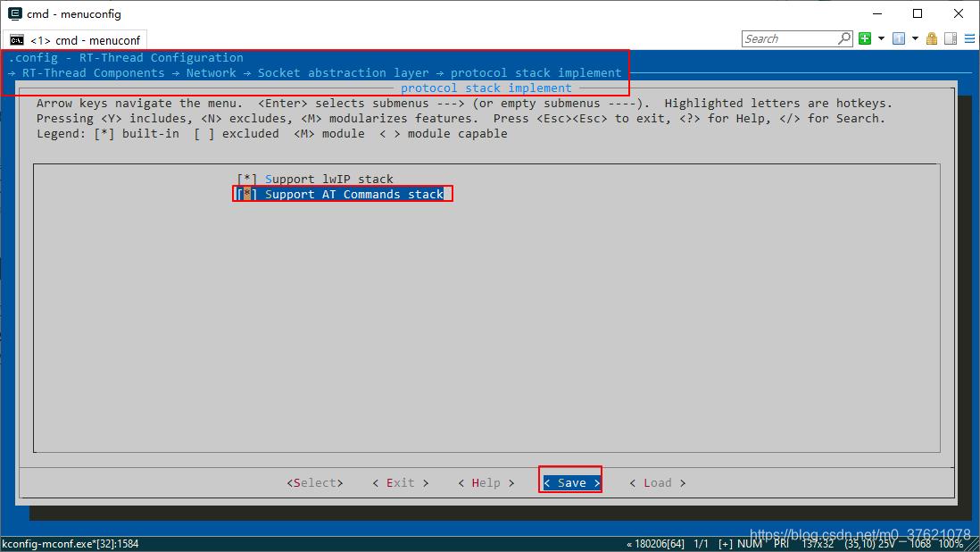The width and height of the screenshot is (980, 552).
Task: Click the active console number icon
Action: click(899, 38)
